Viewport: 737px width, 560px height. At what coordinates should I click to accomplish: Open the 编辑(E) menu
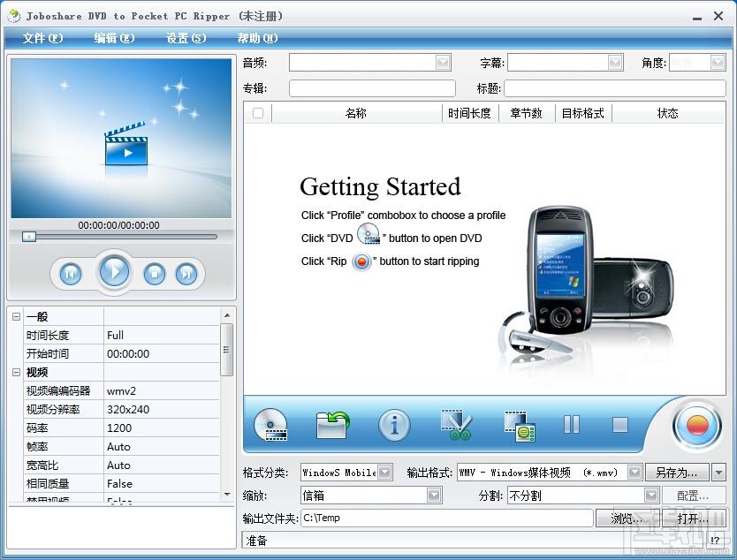tap(114, 38)
